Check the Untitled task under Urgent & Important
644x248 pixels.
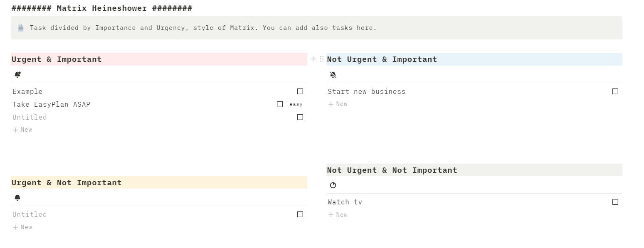click(300, 117)
